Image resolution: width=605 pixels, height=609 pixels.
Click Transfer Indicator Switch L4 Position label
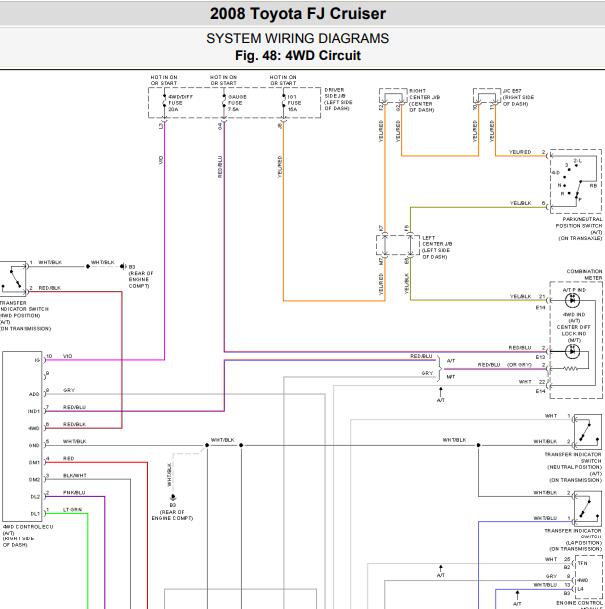pos(574,540)
